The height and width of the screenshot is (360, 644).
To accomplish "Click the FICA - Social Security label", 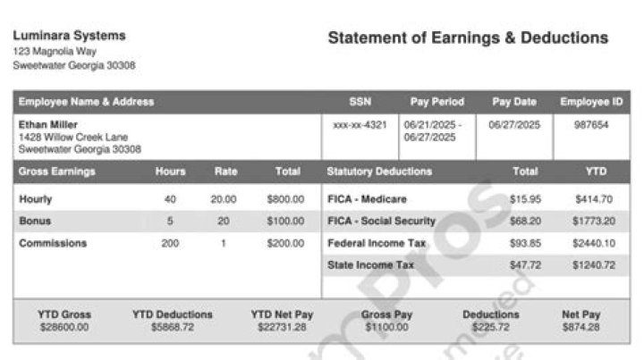I will [x=382, y=221].
